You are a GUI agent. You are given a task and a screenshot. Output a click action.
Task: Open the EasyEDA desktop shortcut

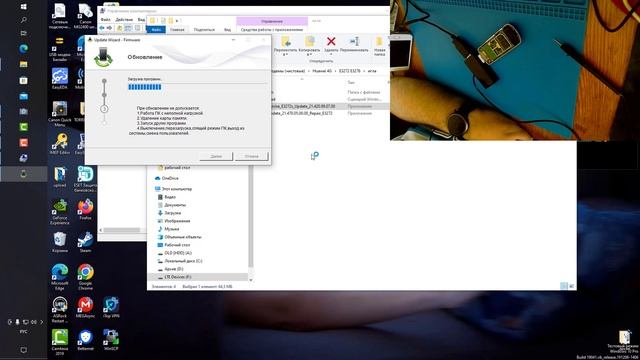[60, 79]
